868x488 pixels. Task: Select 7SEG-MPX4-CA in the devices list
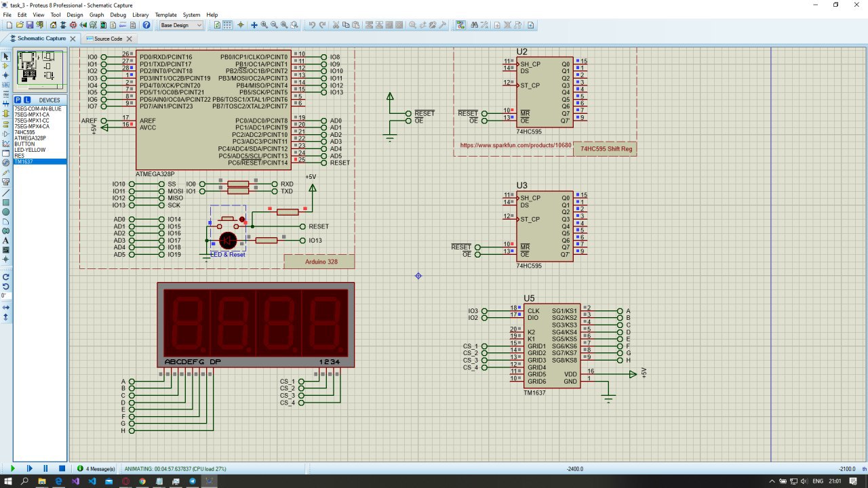(40, 126)
